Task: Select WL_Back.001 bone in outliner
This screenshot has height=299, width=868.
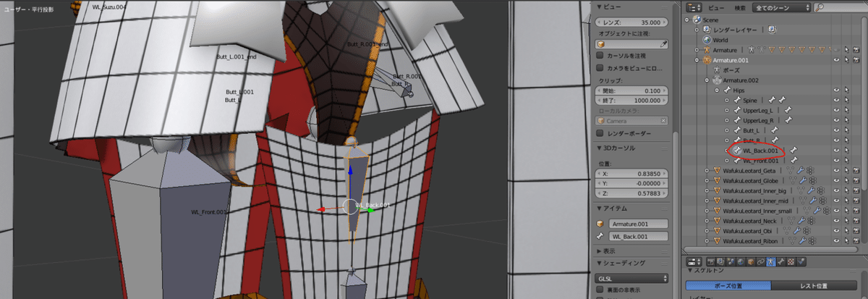Action: click(760, 150)
